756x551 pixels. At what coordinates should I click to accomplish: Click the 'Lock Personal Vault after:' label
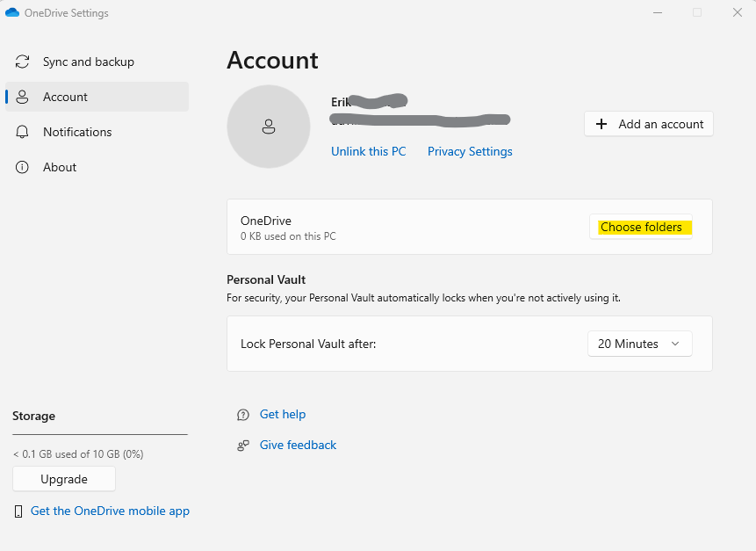(308, 344)
